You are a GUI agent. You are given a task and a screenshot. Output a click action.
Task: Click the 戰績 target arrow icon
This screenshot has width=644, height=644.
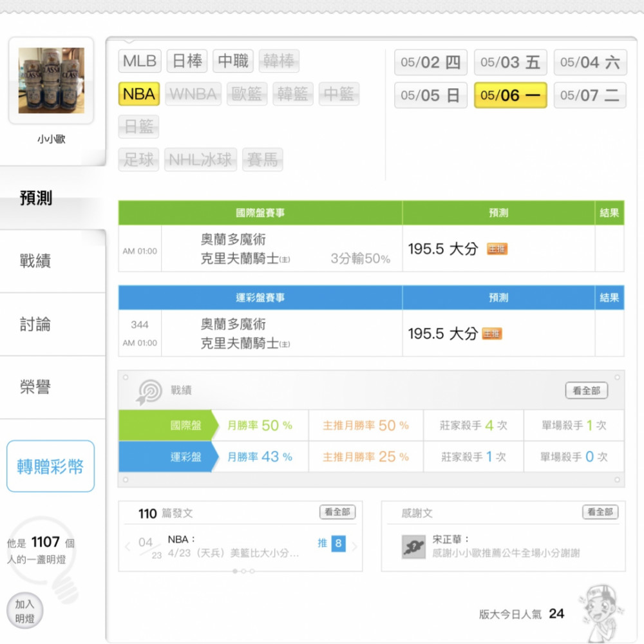click(149, 392)
